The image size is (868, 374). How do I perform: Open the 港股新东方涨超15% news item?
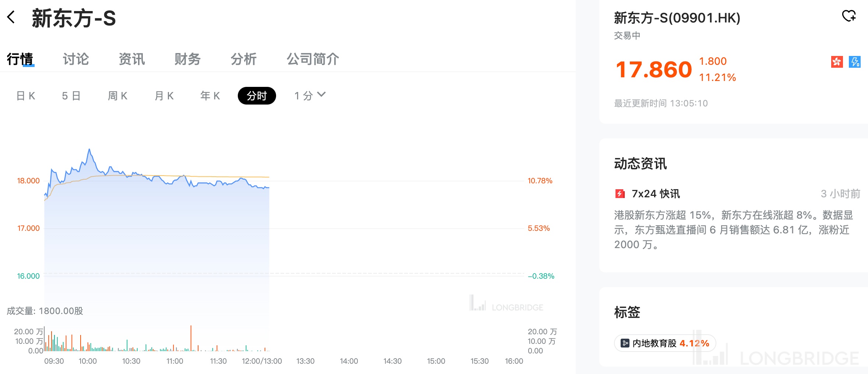pyautogui.click(x=733, y=230)
